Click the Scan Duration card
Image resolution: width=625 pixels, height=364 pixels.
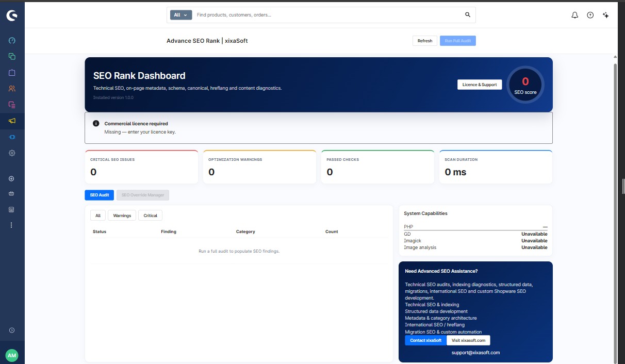(x=496, y=167)
